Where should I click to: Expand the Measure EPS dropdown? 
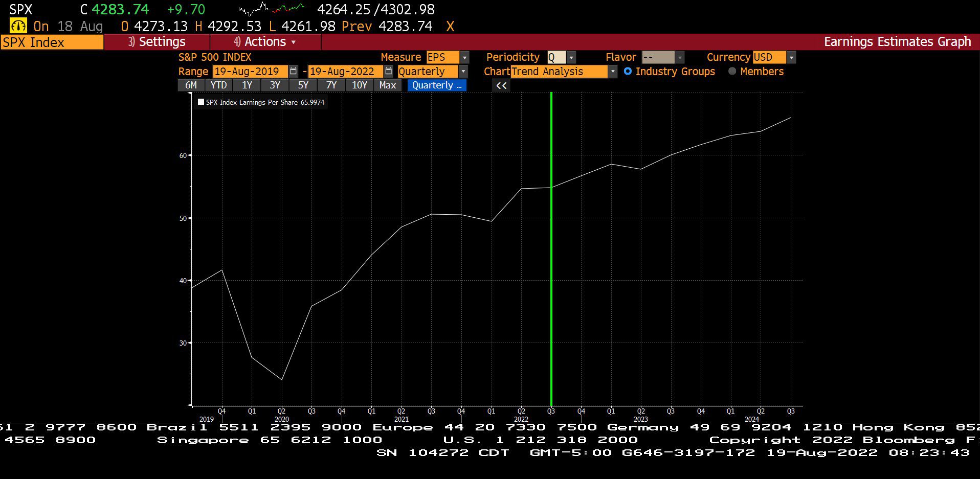[464, 57]
